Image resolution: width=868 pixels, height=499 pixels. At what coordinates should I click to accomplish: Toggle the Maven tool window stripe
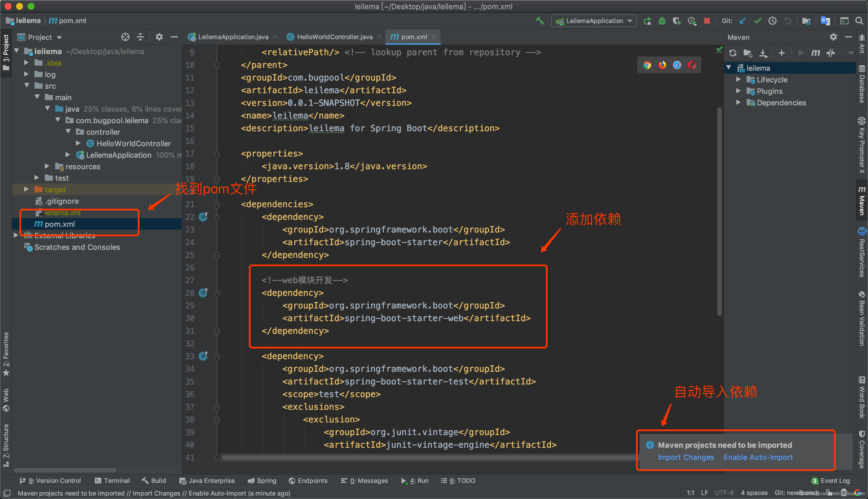pos(862,201)
